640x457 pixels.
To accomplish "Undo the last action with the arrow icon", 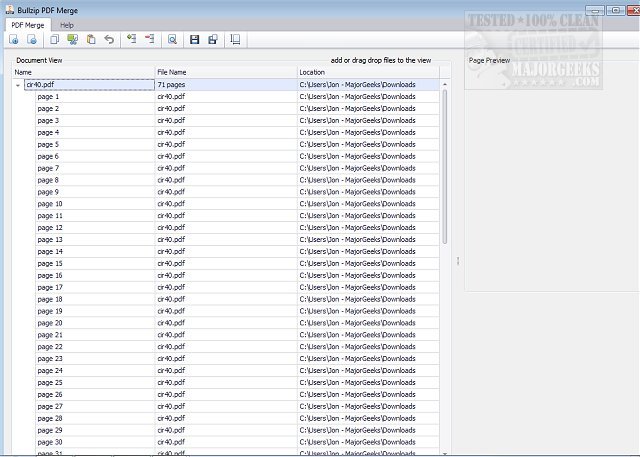I will [x=109, y=40].
